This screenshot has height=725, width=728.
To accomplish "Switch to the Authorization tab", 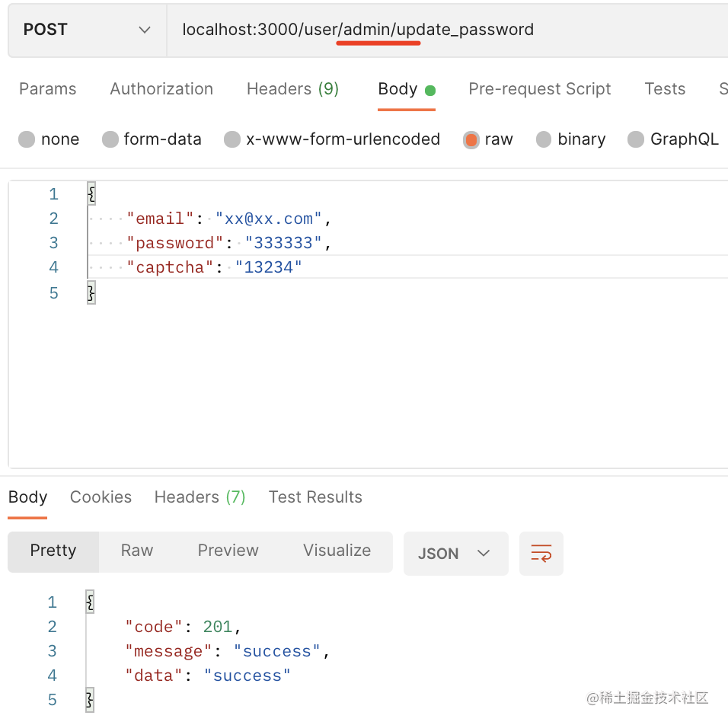I will [x=161, y=89].
